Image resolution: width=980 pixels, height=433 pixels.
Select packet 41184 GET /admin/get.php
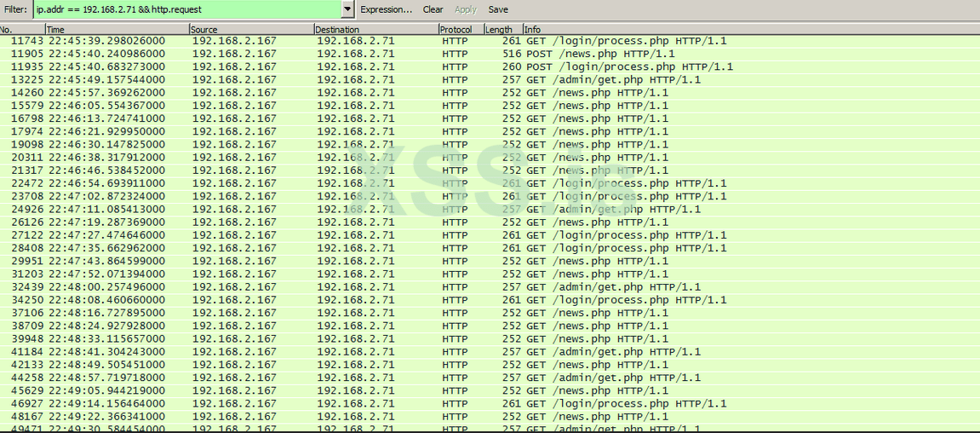point(490,352)
